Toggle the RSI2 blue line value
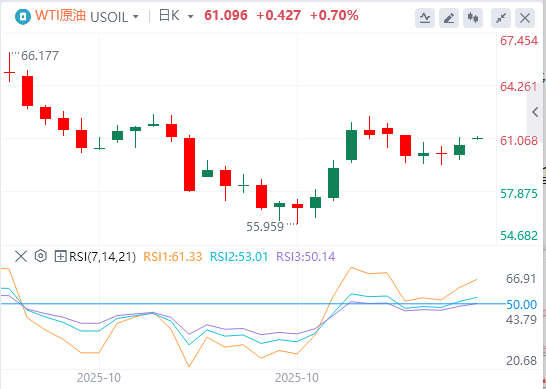 coord(239,257)
